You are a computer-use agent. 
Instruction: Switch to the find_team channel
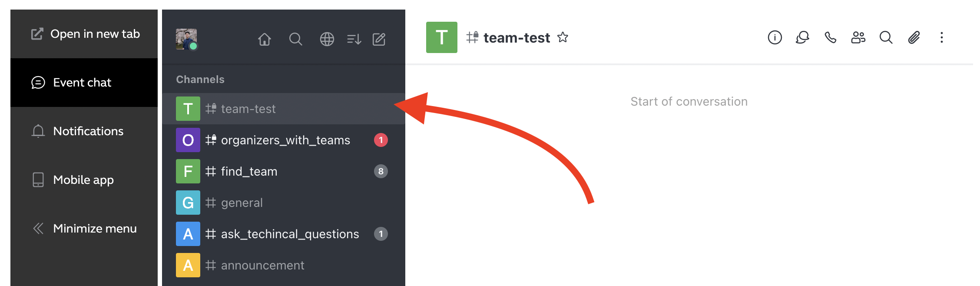click(249, 171)
